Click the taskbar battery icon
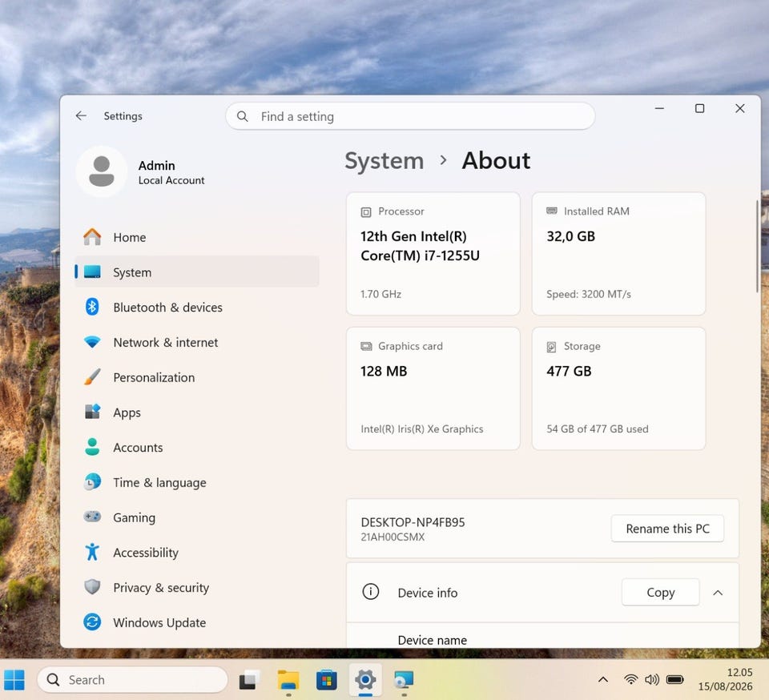Viewport: 769px width, 700px height. tap(674, 679)
